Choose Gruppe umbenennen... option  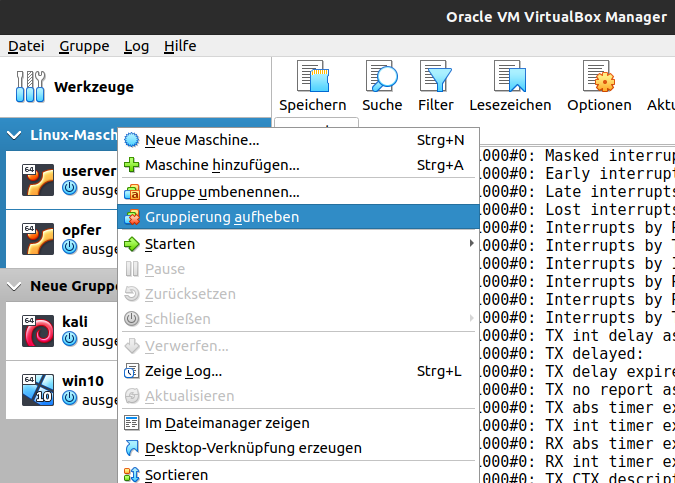click(222, 191)
